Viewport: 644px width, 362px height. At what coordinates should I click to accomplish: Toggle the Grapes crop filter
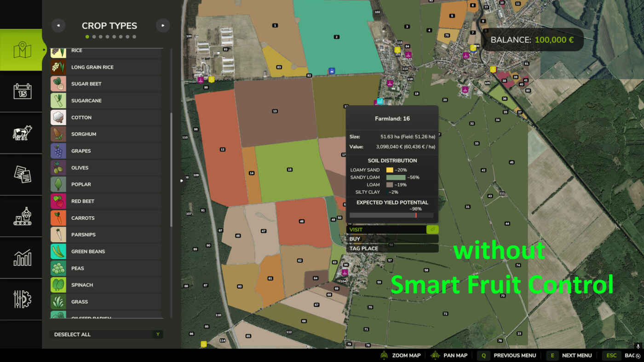tap(106, 151)
